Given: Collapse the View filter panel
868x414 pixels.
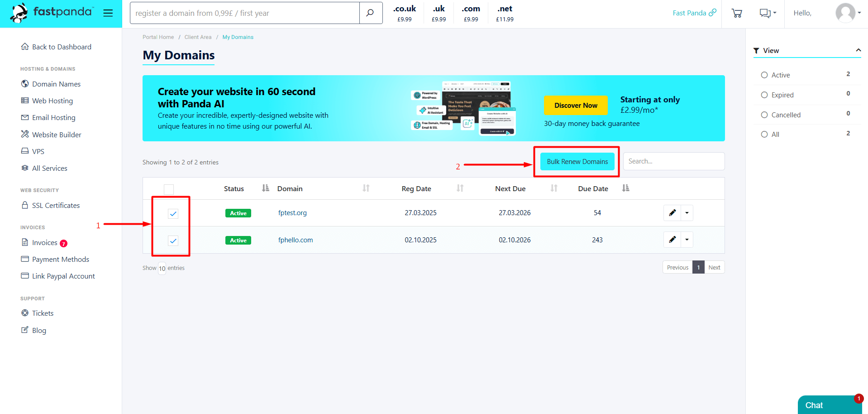Looking at the screenshot, I should [x=858, y=50].
